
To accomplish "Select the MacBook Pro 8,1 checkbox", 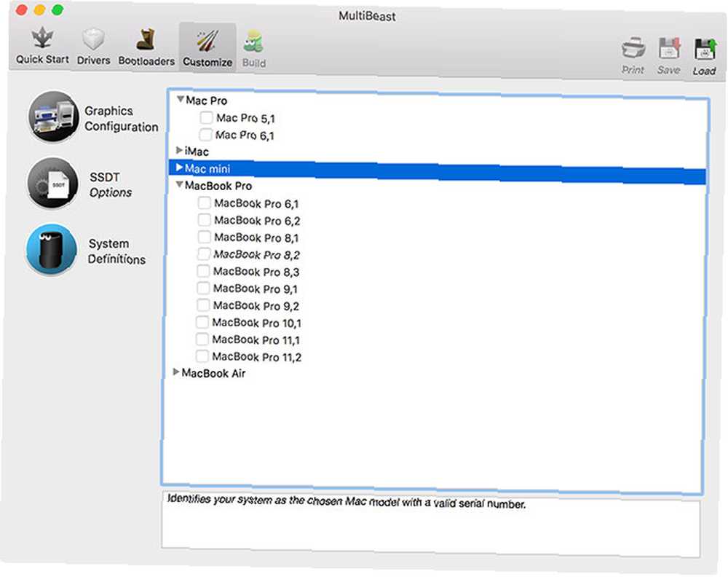I will click(205, 237).
